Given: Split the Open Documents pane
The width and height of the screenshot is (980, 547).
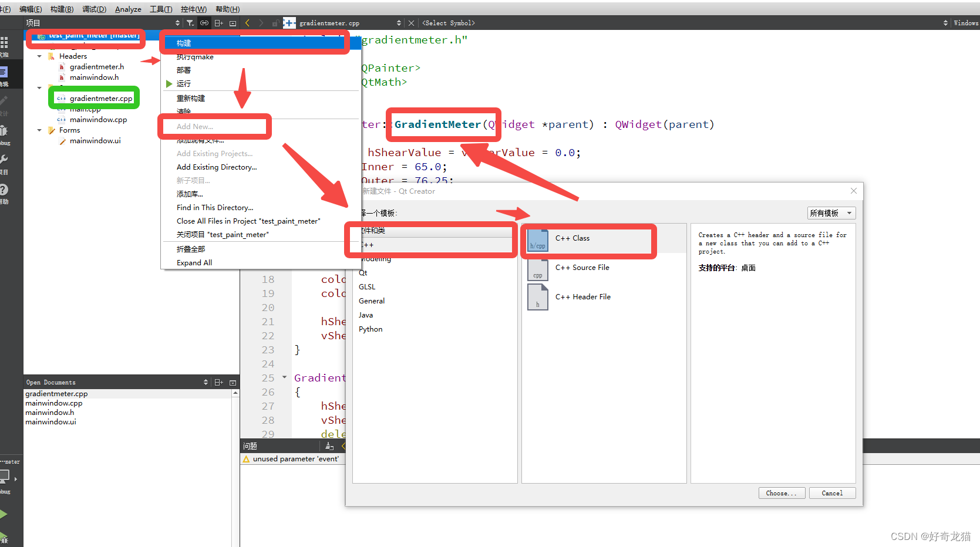Looking at the screenshot, I should pyautogui.click(x=218, y=382).
